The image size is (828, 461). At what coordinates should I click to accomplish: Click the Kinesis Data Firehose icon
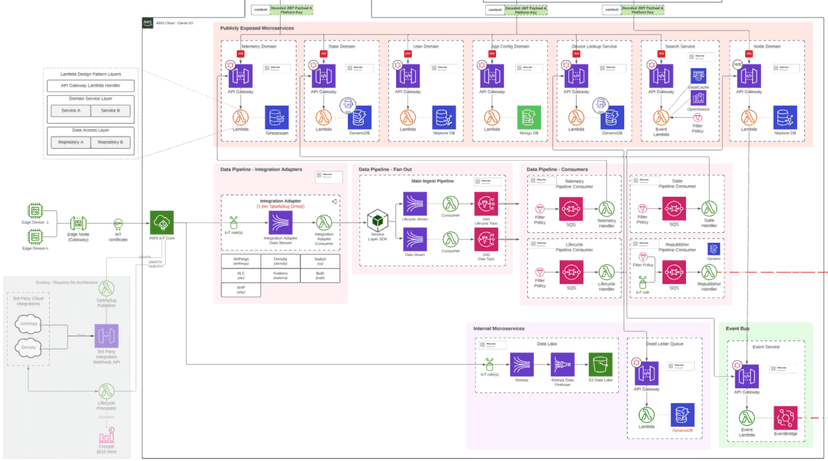(561, 364)
